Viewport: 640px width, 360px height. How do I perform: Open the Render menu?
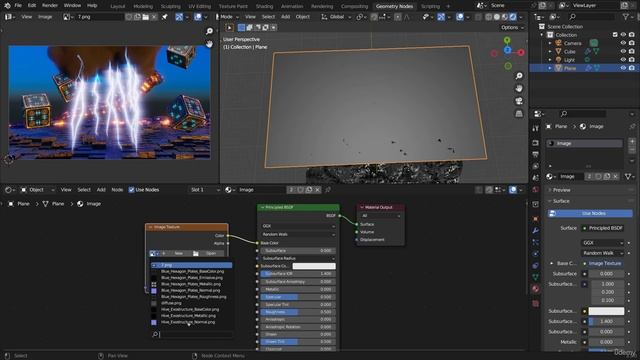[x=50, y=6]
